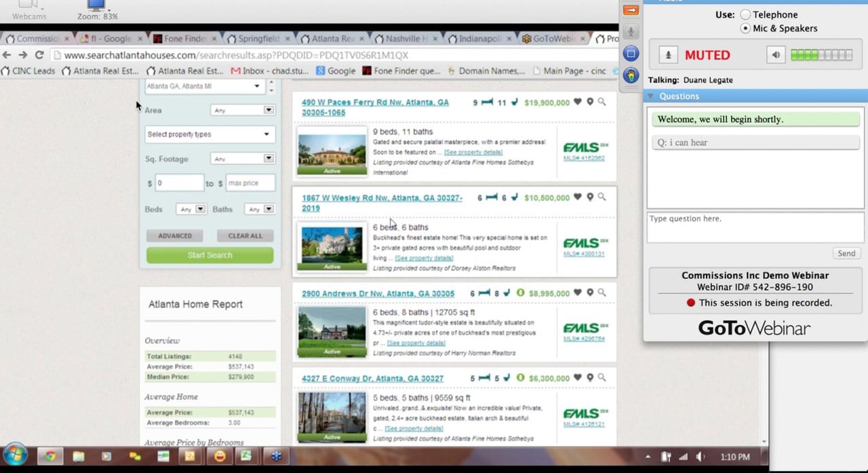
Task: Click the max price input field
Action: 250,183
